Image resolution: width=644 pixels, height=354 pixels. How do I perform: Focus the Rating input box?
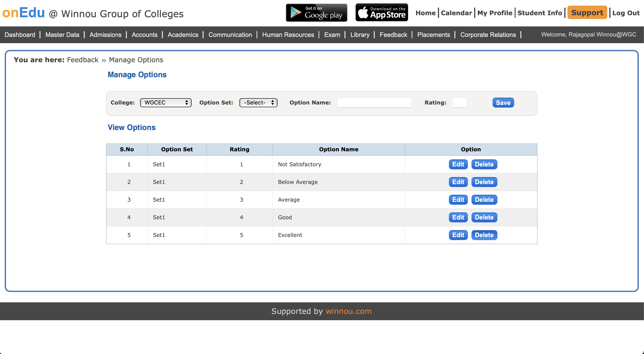point(459,102)
